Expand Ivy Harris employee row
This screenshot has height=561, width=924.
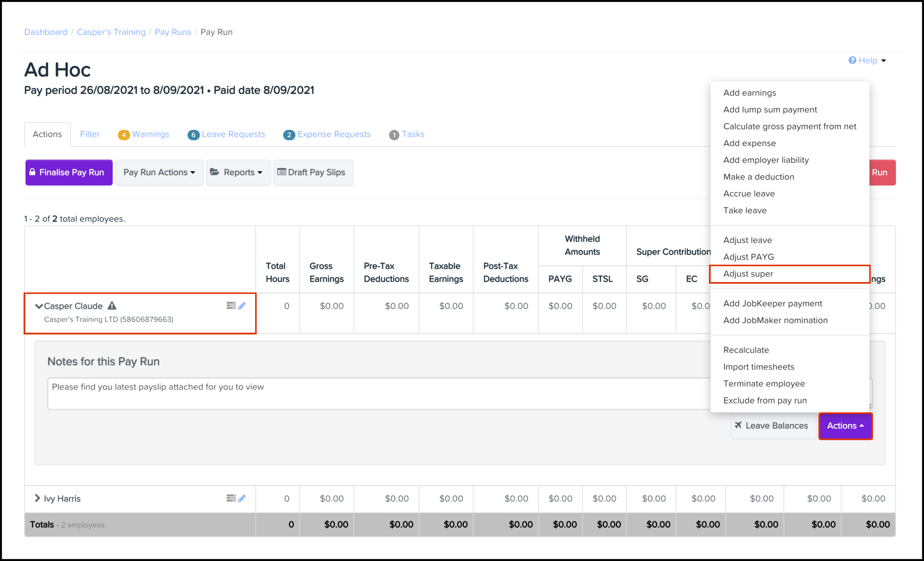(x=37, y=498)
